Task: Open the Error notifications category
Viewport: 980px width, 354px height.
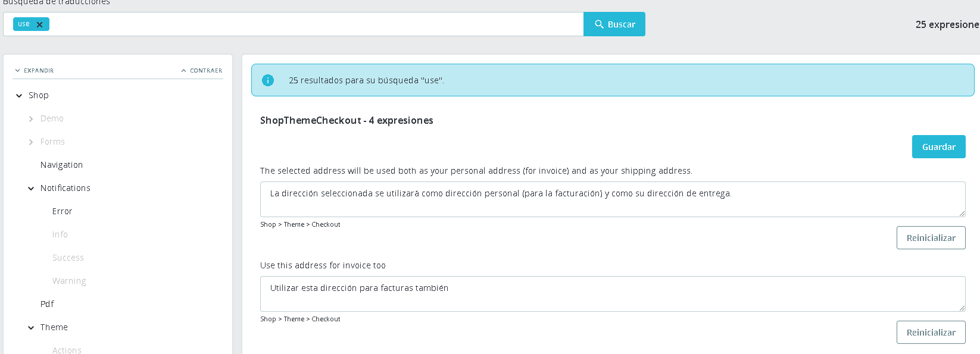Action: pos(62,211)
